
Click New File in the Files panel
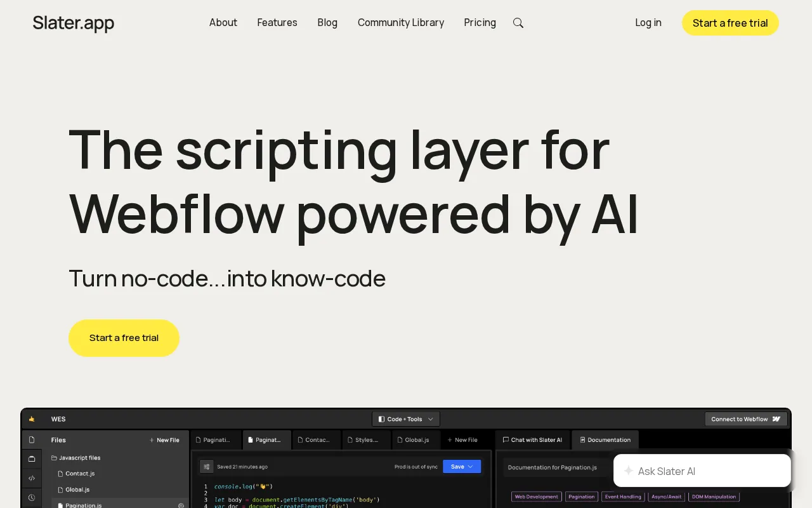(x=164, y=440)
